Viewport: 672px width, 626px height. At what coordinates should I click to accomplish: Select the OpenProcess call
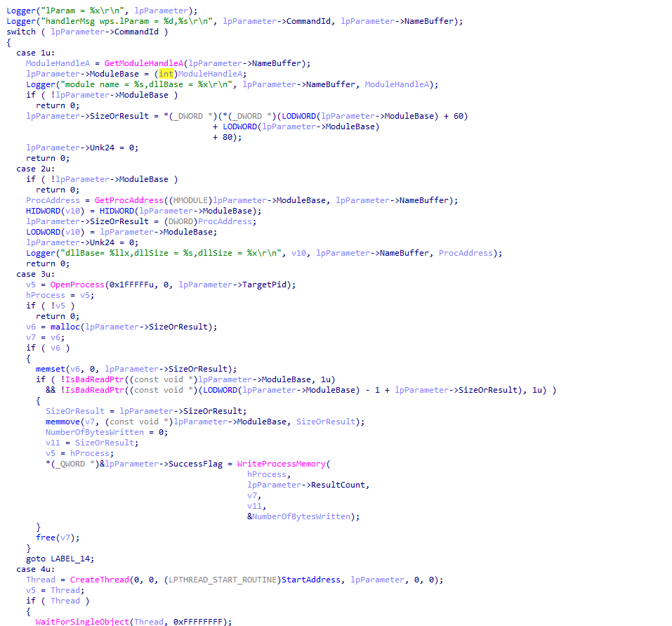pos(77,285)
